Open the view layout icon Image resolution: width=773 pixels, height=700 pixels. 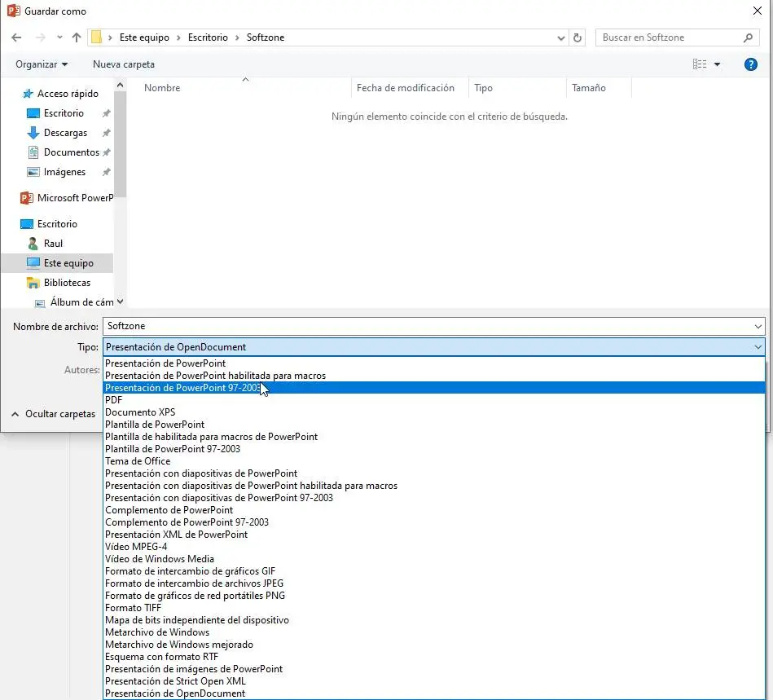(700, 64)
